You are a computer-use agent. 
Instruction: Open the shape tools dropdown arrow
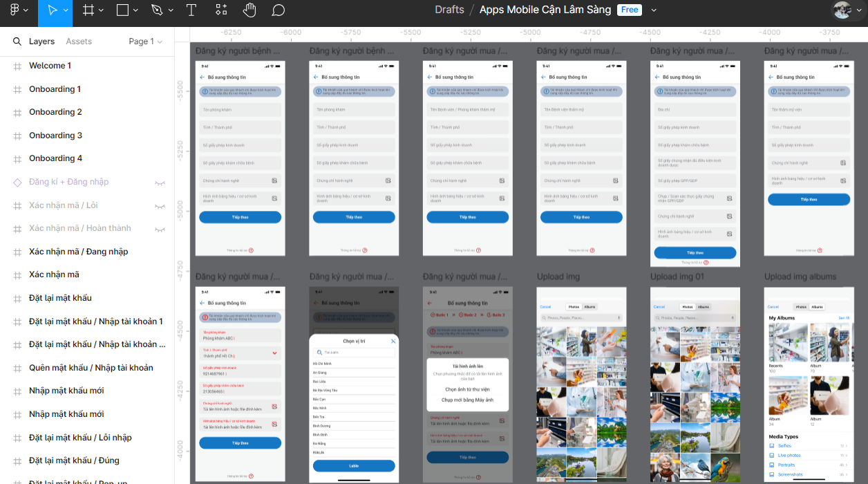pyautogui.click(x=135, y=10)
